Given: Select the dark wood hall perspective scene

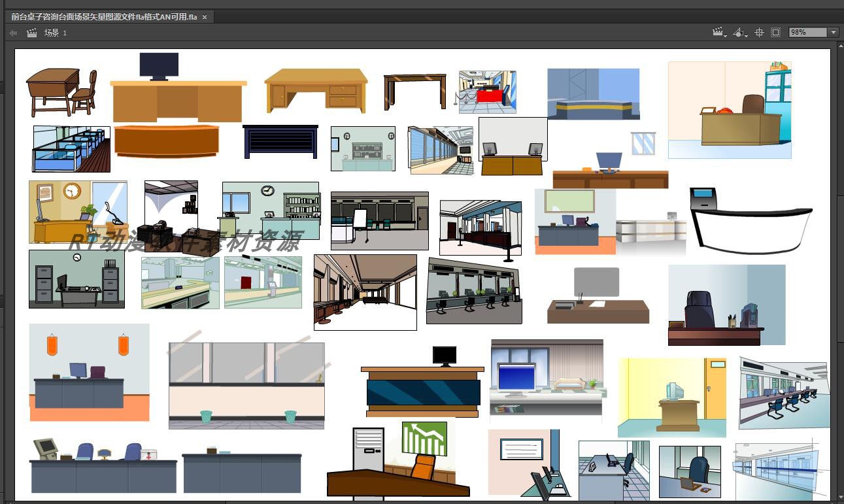Looking at the screenshot, I should (365, 292).
